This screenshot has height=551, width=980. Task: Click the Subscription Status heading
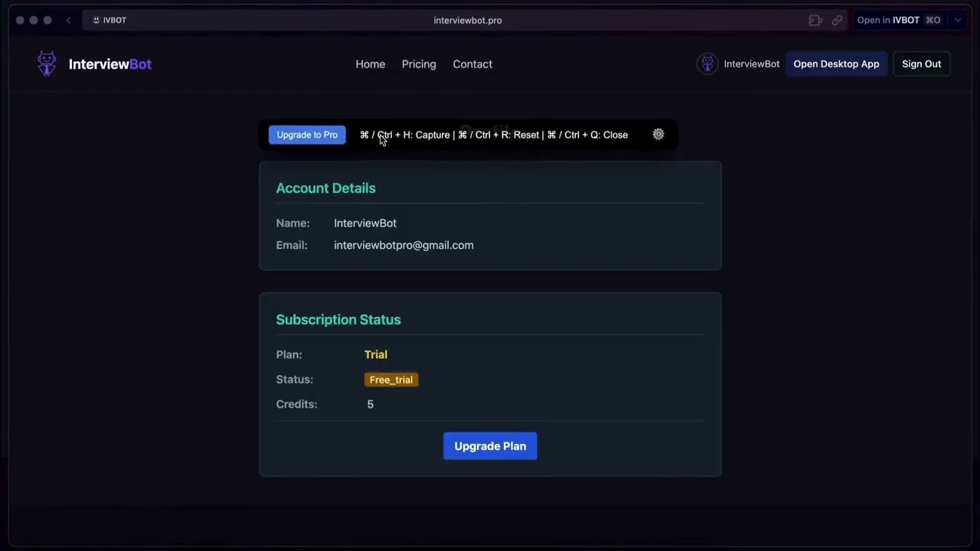click(338, 320)
